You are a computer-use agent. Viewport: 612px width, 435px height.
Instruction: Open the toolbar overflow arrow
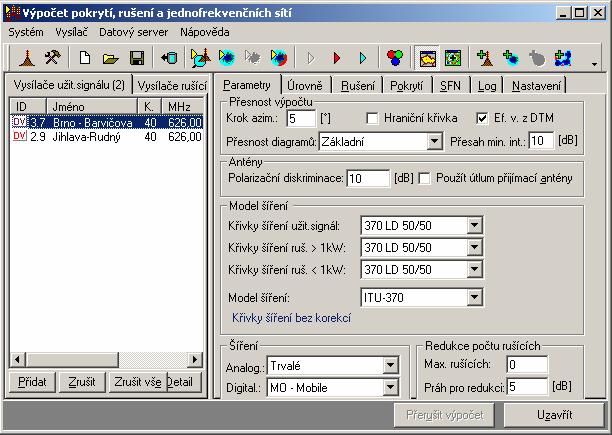click(x=594, y=64)
